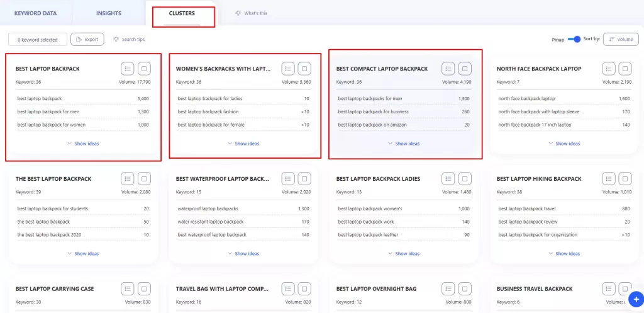Open the Sort by Volume dropdown
Screen dimensions: 644x313
(x=621, y=40)
